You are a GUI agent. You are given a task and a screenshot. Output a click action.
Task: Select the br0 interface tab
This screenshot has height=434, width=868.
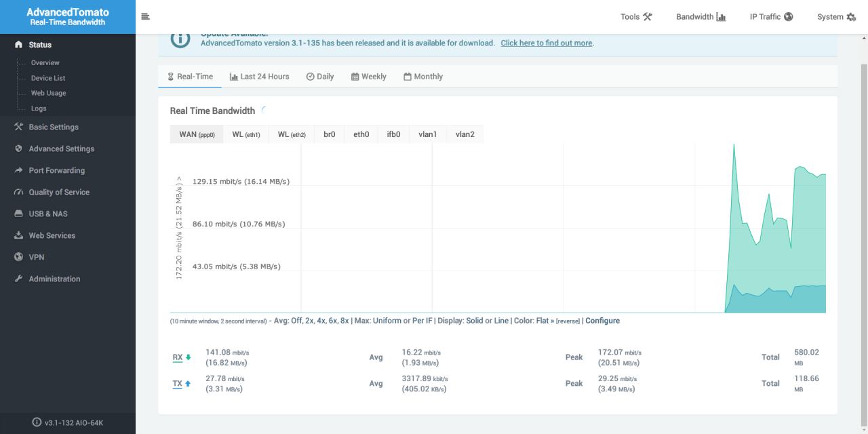point(330,134)
